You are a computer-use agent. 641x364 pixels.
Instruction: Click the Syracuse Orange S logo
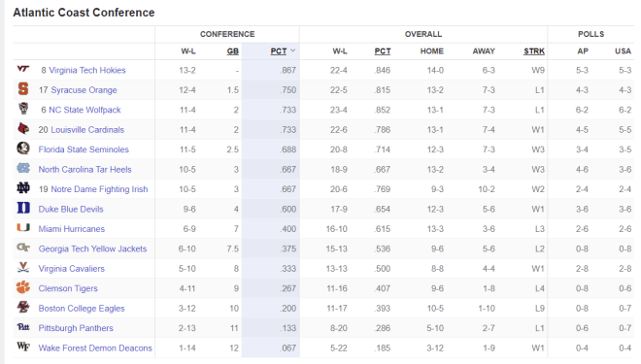[x=23, y=88]
